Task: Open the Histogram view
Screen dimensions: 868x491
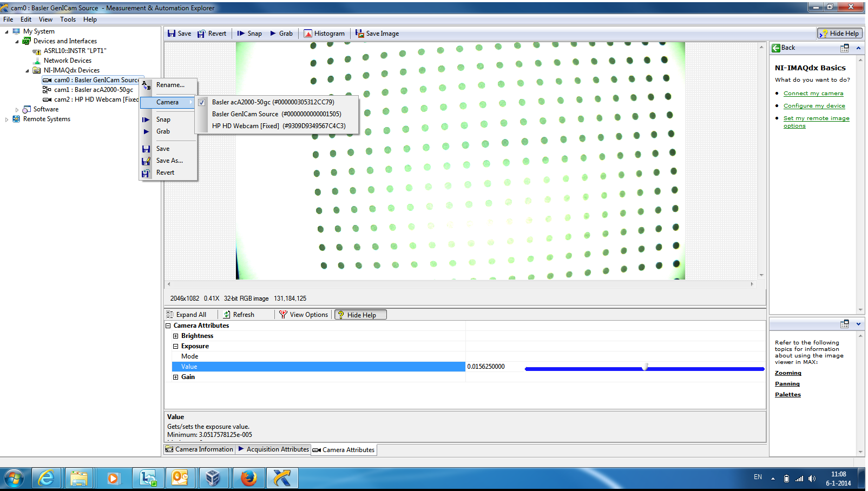Action: (x=324, y=34)
